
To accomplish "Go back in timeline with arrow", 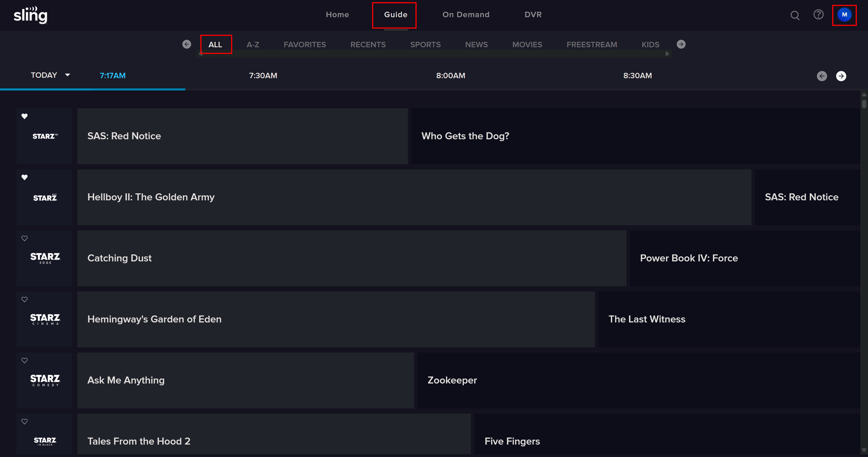I will point(822,76).
